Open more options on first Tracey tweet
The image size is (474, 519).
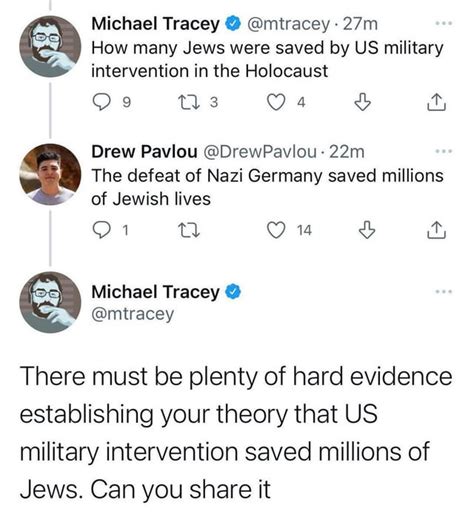444,23
